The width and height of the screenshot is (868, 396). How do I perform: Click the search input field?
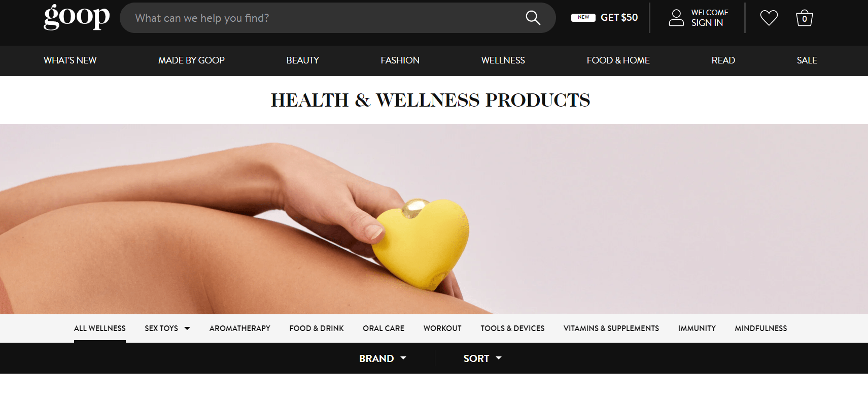[x=325, y=18]
